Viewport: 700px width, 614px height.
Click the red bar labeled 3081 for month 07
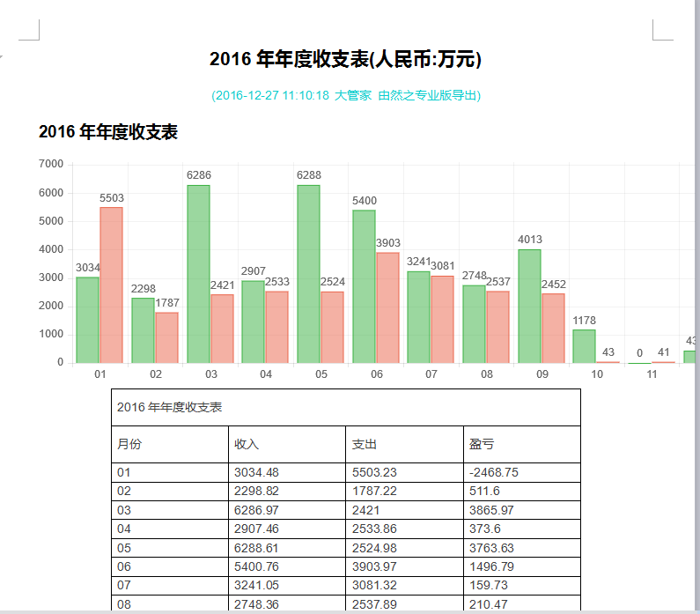coord(442,319)
